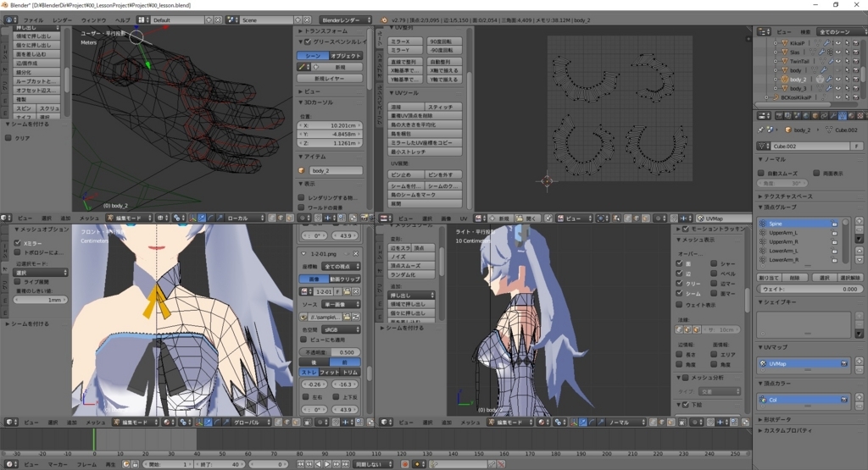Open the Constraints chain-link properties tab
This screenshot has width=868, height=470.
click(x=824, y=115)
